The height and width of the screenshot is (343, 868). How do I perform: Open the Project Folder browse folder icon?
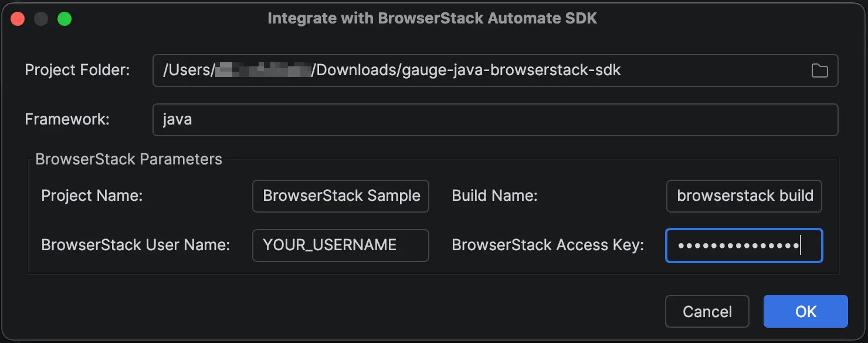coord(819,70)
